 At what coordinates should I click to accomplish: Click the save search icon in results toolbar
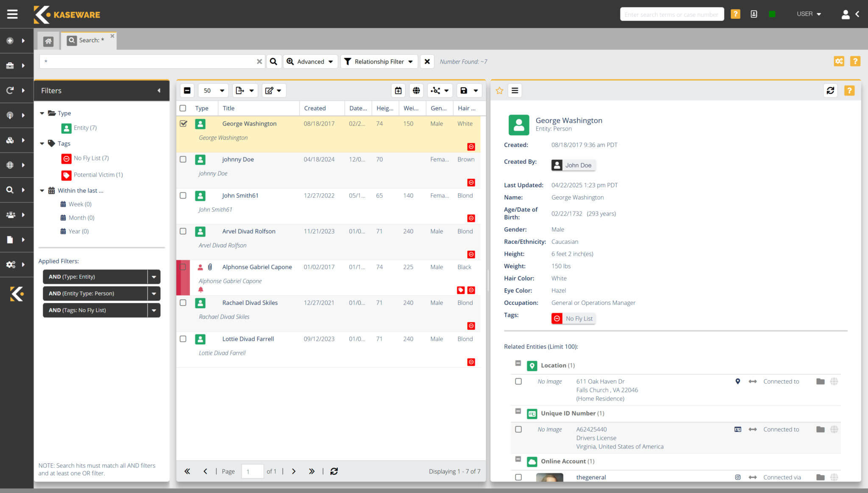point(465,90)
